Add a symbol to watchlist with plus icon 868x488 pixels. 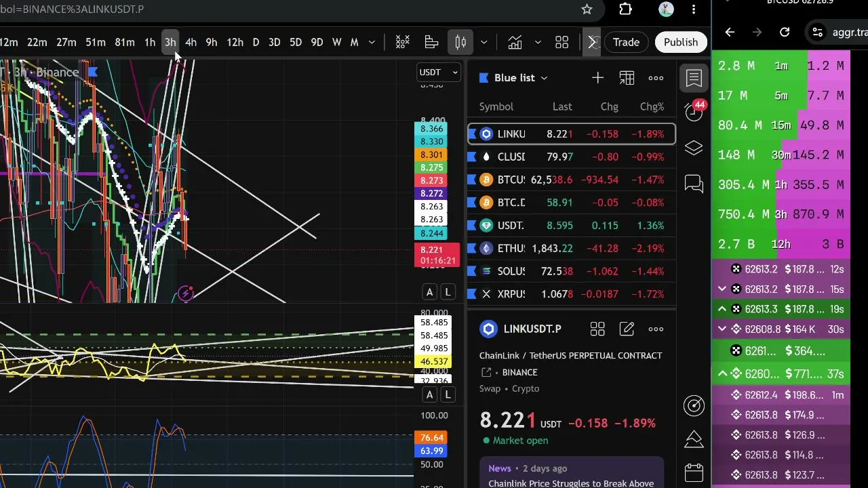[597, 78]
